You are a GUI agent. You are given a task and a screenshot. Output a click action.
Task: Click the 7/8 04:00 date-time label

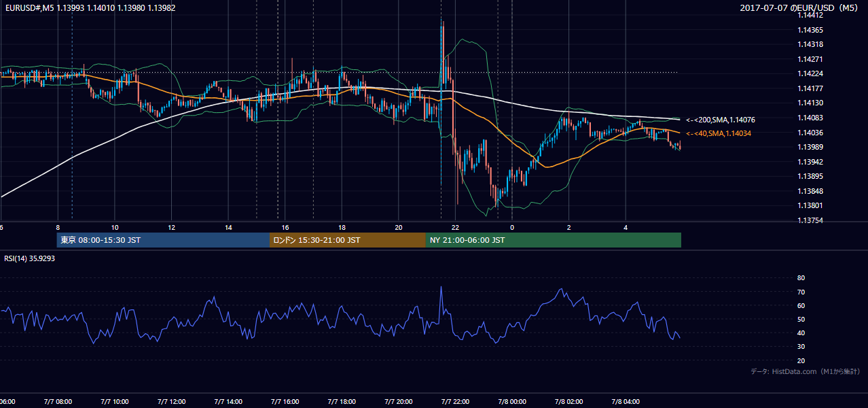(x=627, y=402)
